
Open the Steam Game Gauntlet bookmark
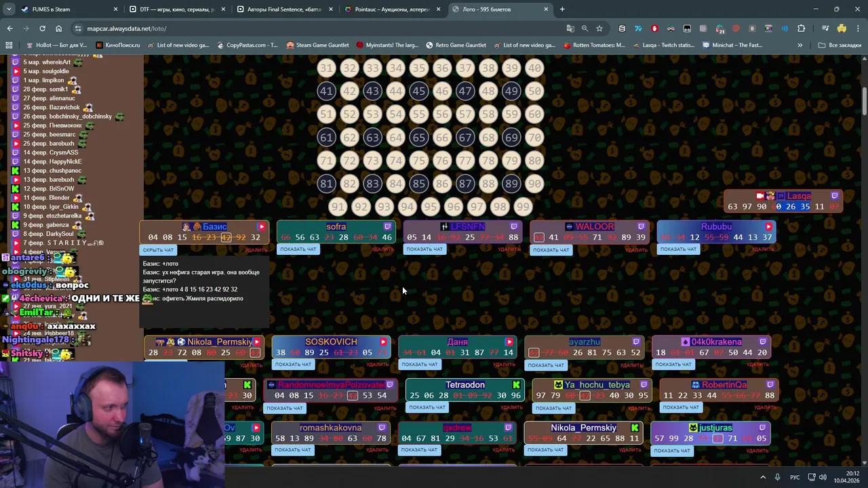point(317,45)
